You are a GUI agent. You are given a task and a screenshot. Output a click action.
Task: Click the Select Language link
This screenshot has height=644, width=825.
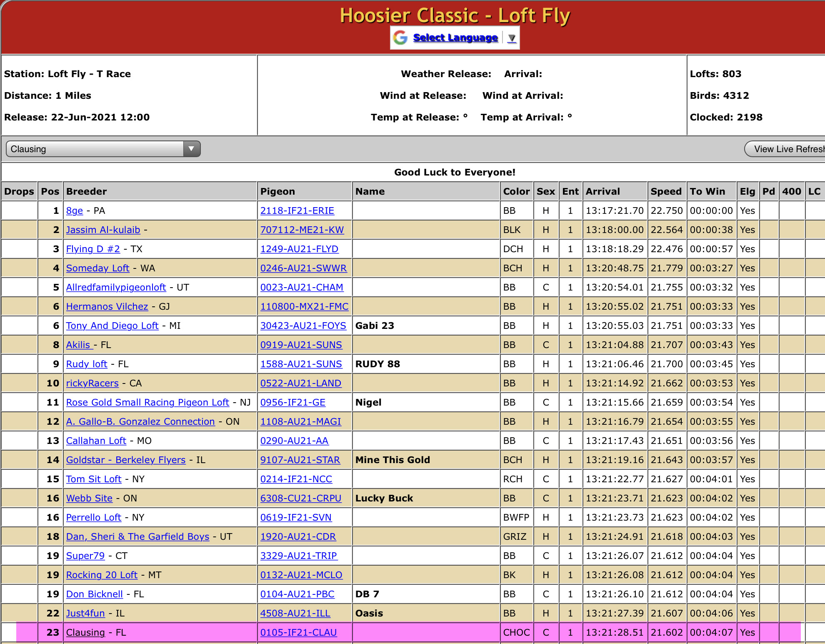pyautogui.click(x=455, y=38)
